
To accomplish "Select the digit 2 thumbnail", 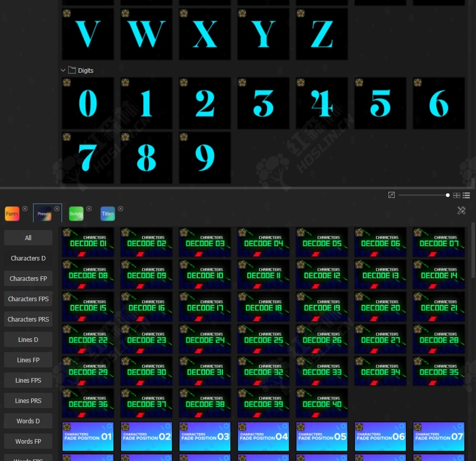I will (x=205, y=103).
